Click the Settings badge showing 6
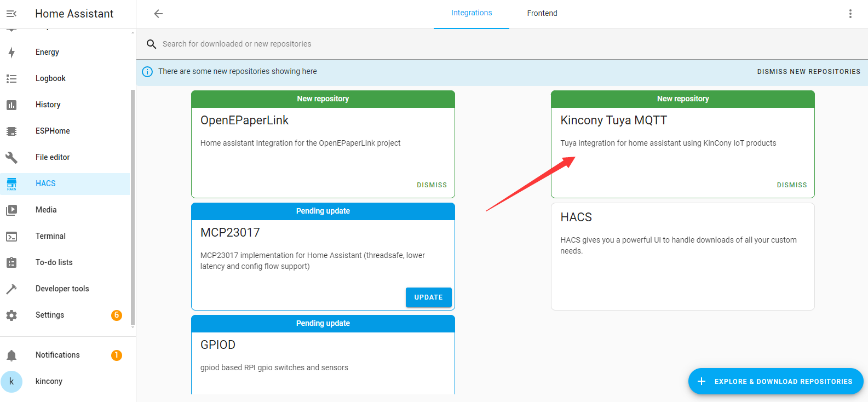Screen dimensions: 868x402 pos(117,315)
